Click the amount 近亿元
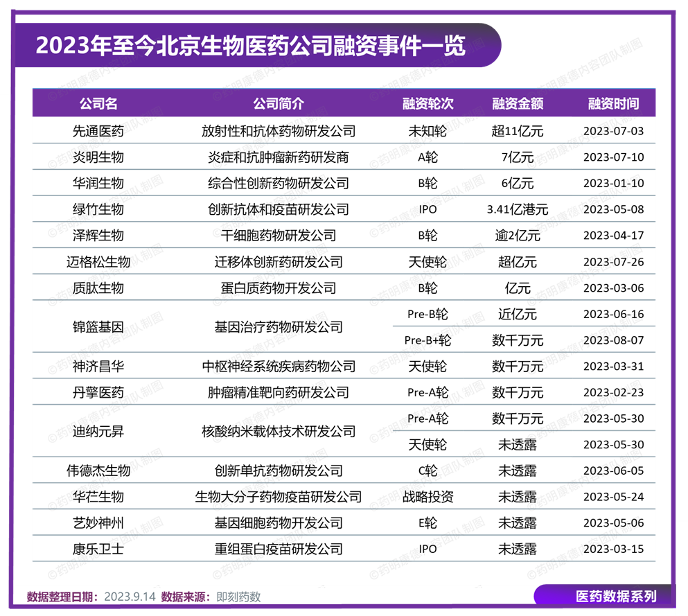The height and width of the screenshot is (616, 688). (x=518, y=314)
